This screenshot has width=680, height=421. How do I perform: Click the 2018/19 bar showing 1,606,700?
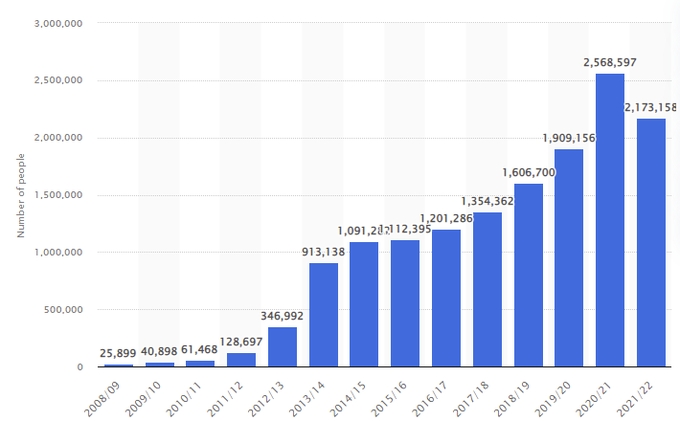(528, 275)
